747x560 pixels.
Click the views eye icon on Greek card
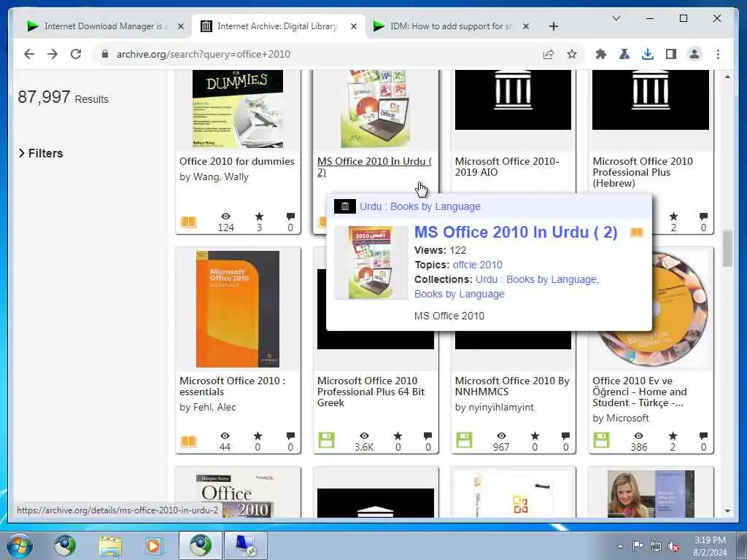click(364, 436)
